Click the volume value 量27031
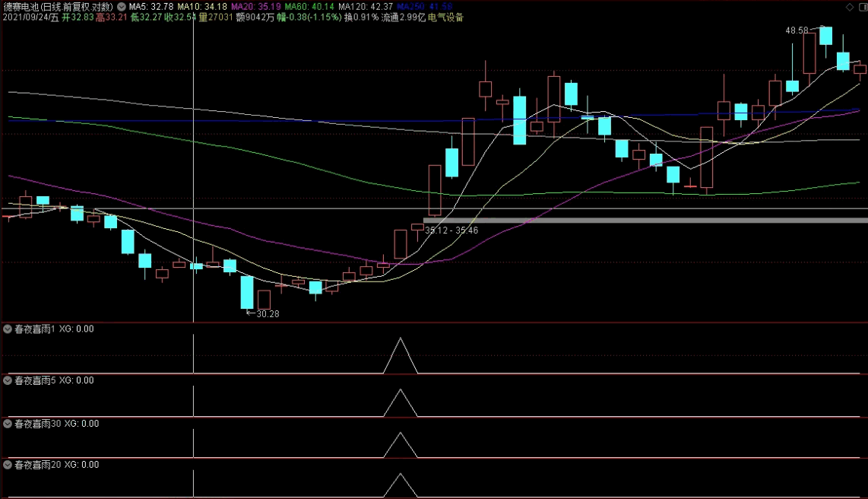 point(216,17)
